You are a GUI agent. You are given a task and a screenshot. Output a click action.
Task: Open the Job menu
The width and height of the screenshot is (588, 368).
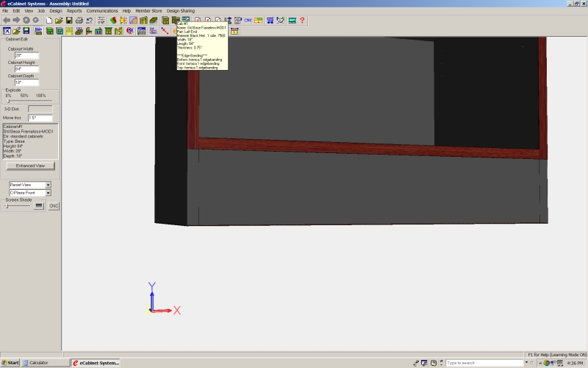pos(41,11)
